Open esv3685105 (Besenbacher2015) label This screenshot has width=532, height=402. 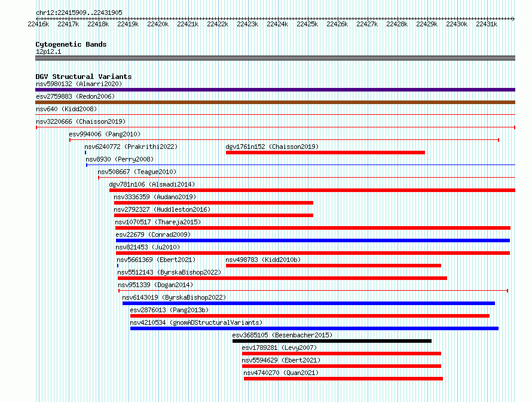coord(282,335)
